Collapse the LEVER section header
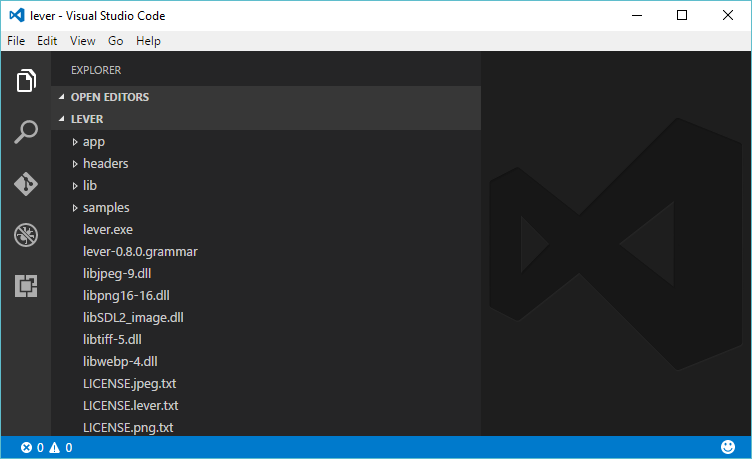The height and width of the screenshot is (459, 752). coord(87,119)
